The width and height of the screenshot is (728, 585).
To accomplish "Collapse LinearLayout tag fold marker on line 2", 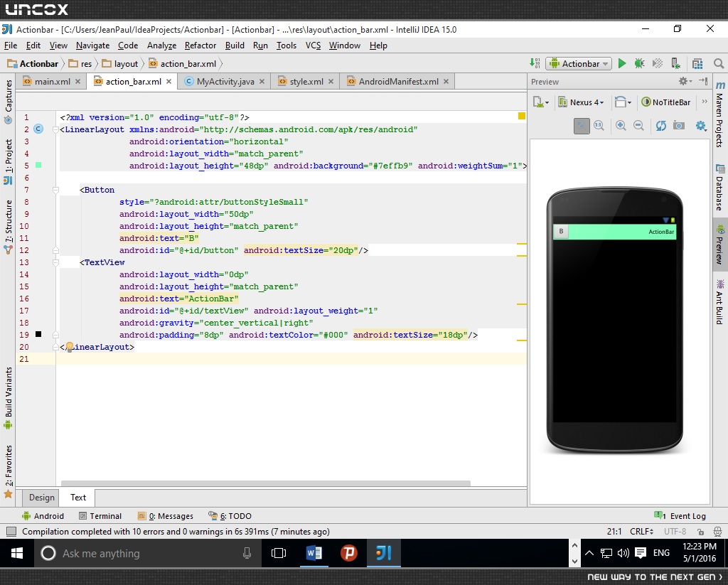I will click(55, 129).
